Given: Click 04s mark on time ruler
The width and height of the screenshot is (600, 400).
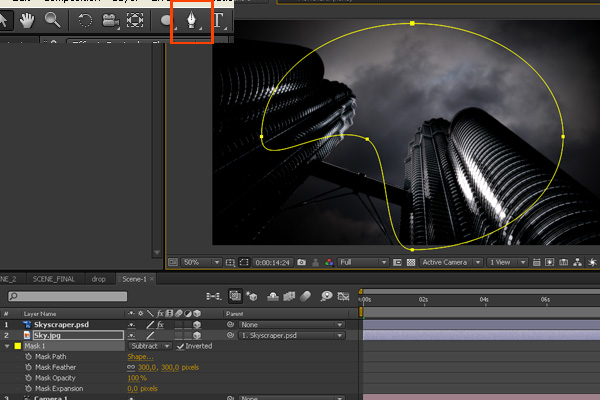Looking at the screenshot, I should click(484, 300).
